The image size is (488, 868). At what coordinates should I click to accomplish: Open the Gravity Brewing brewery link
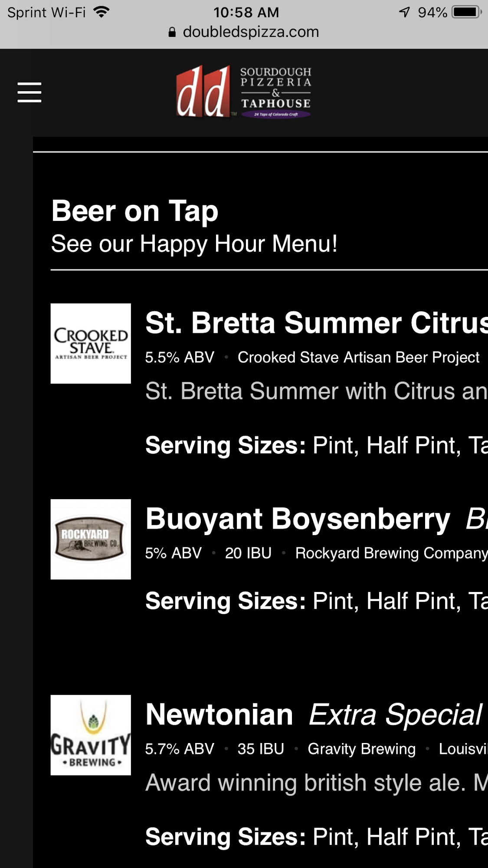pyautogui.click(x=361, y=749)
